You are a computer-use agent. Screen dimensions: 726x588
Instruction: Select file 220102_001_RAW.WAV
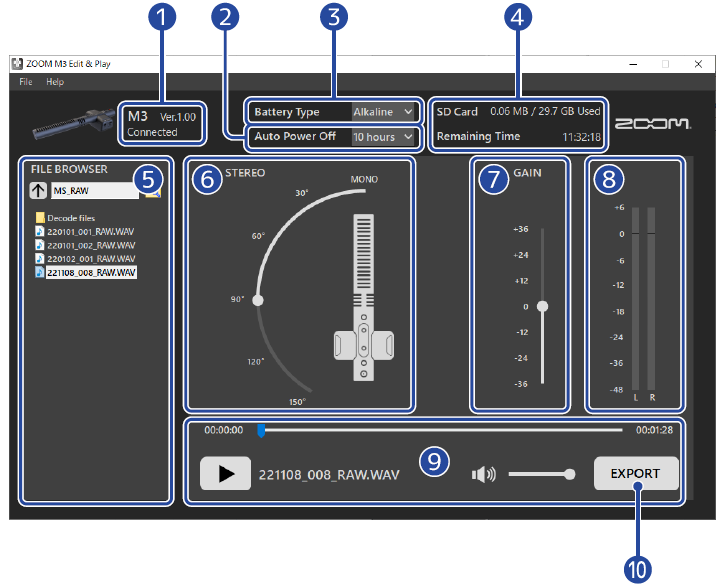click(86, 259)
